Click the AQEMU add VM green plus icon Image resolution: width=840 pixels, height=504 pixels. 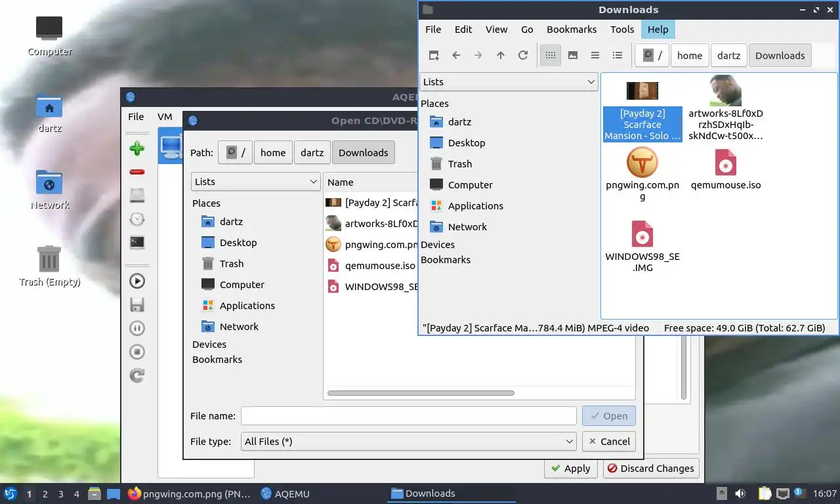(x=137, y=148)
